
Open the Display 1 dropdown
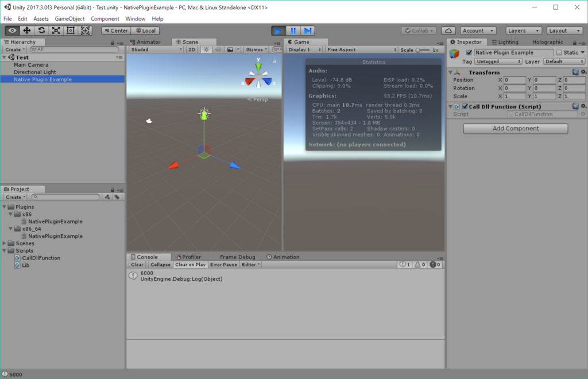pos(304,49)
